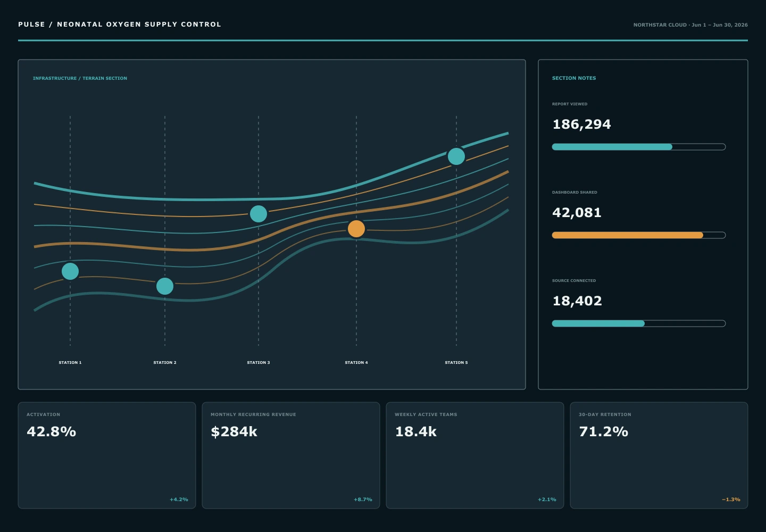766x532 pixels.
Task: Open the 30-Day Retention card
Action: 659,455
